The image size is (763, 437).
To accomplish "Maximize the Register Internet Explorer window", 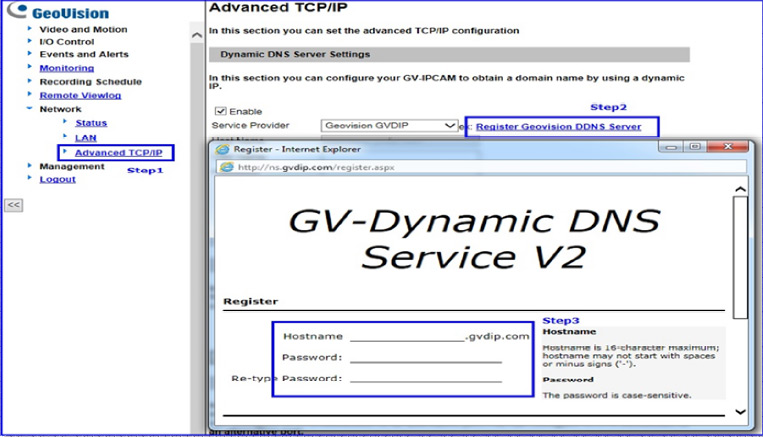I will click(x=695, y=146).
